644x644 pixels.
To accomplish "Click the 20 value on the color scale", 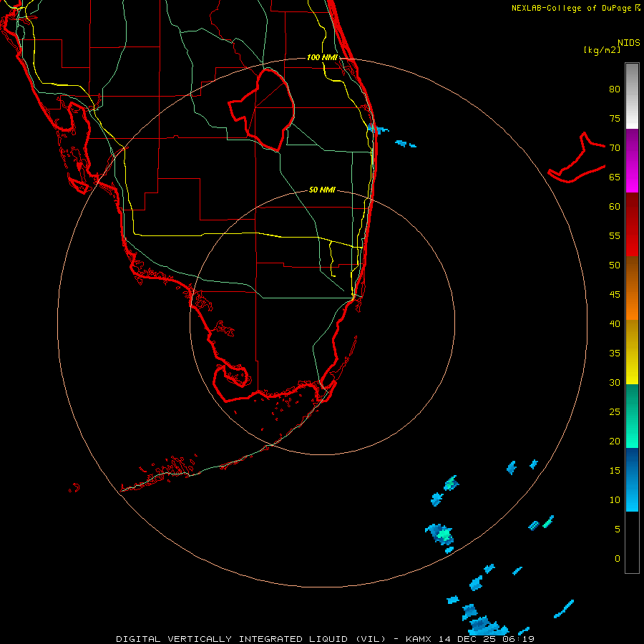I will [x=615, y=441].
